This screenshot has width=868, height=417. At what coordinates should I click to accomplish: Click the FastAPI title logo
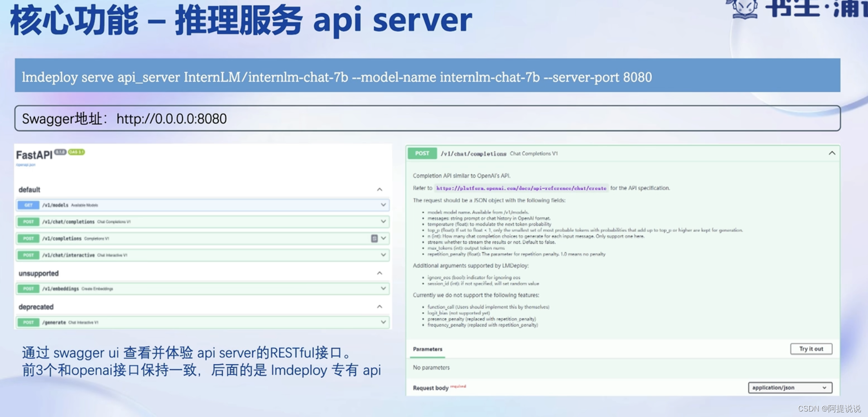pyautogui.click(x=34, y=155)
